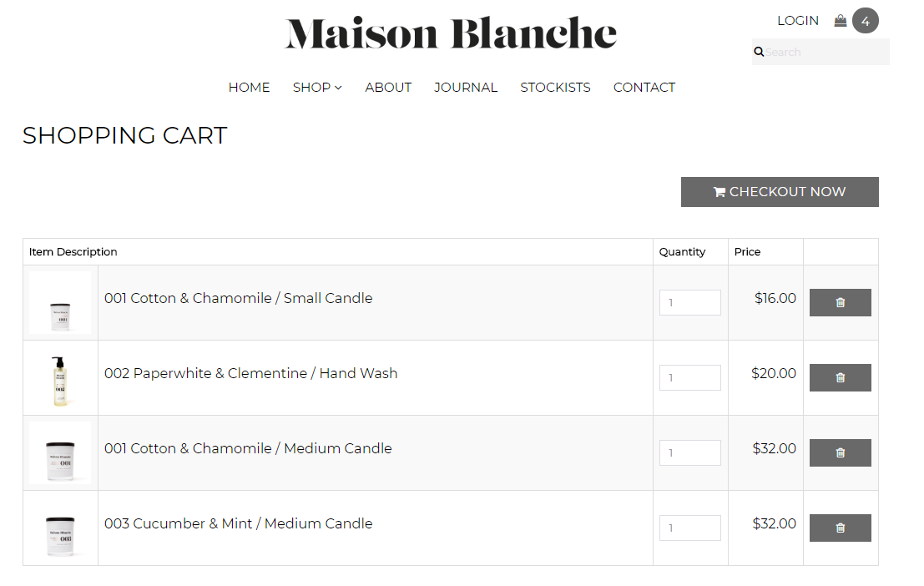Go to the HOME page
Screen dimensions: 924x586
[x=249, y=88]
